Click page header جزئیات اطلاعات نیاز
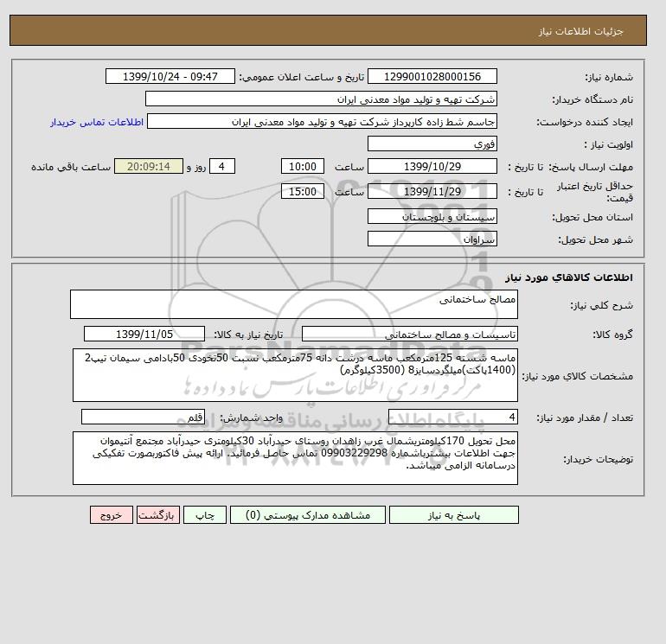The width and height of the screenshot is (666, 644). click(x=580, y=31)
